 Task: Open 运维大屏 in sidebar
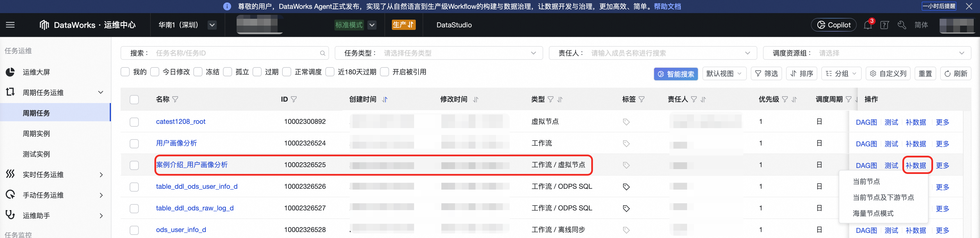click(x=36, y=72)
